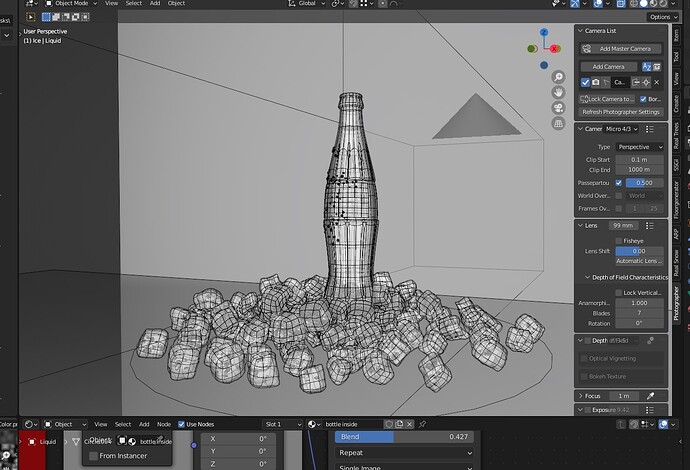Click the green Y axis on navigation gizmo

pos(531,48)
